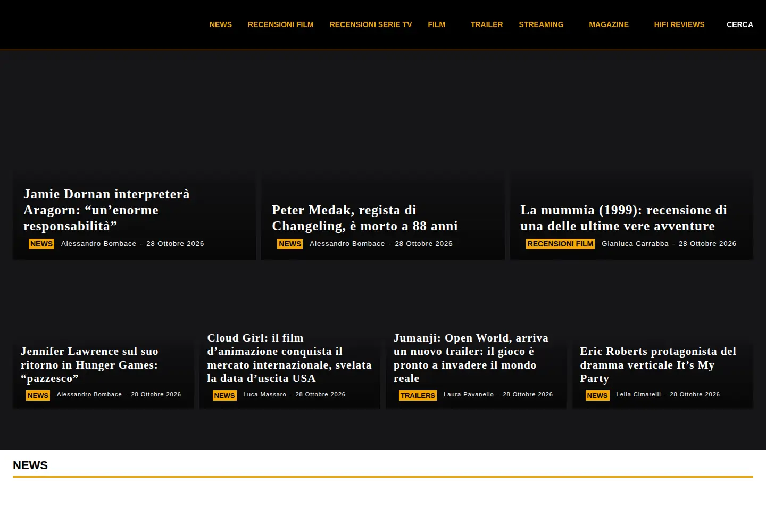Click the TRAILERS badge under the Jumanji headline
The width and height of the screenshot is (766, 532).
418,395
